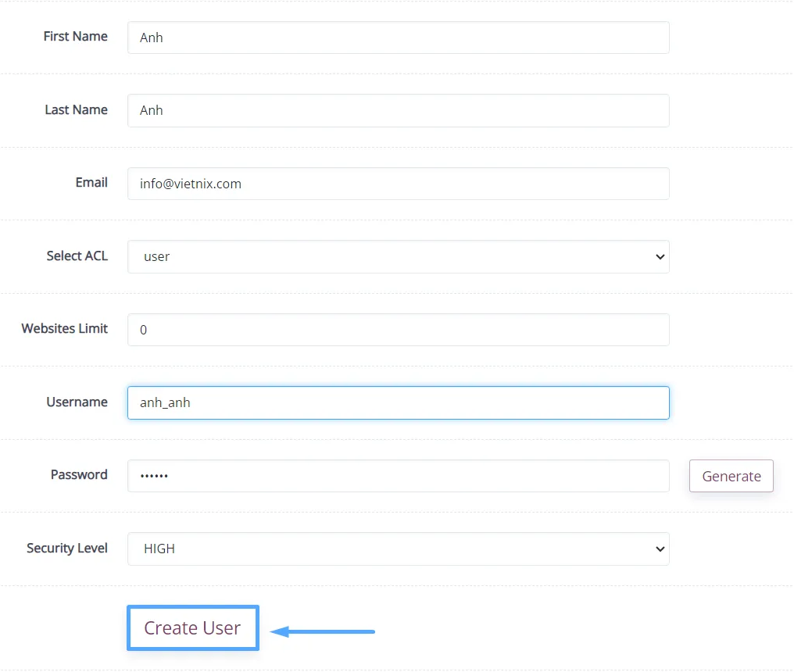Click the Select ACL label

click(77, 256)
